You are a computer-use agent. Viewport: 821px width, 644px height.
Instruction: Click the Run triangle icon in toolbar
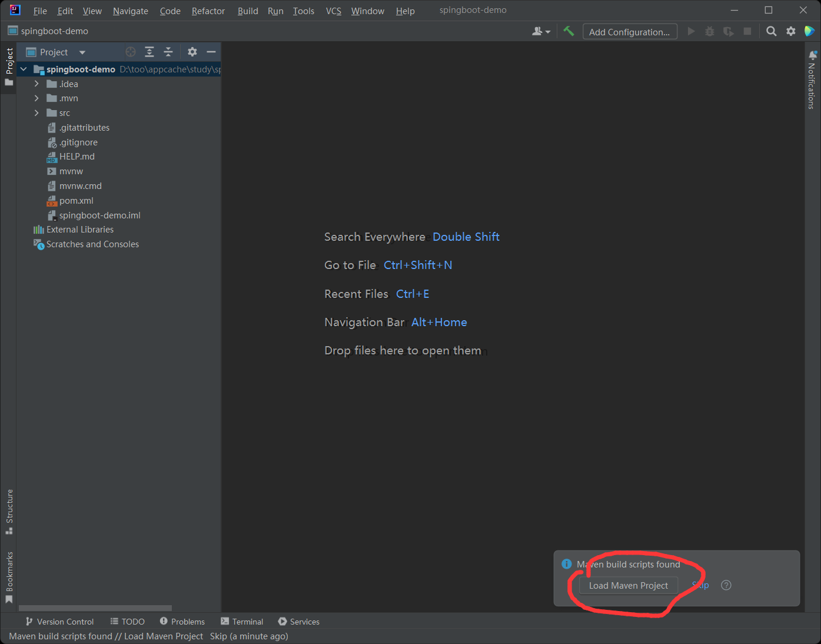tap(692, 31)
